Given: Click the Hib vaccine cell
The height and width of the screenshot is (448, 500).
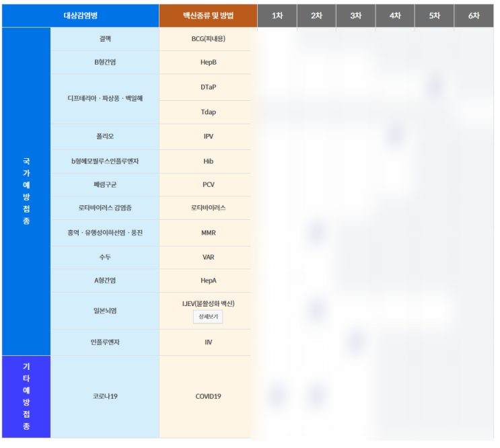Looking at the screenshot, I should click(208, 161).
